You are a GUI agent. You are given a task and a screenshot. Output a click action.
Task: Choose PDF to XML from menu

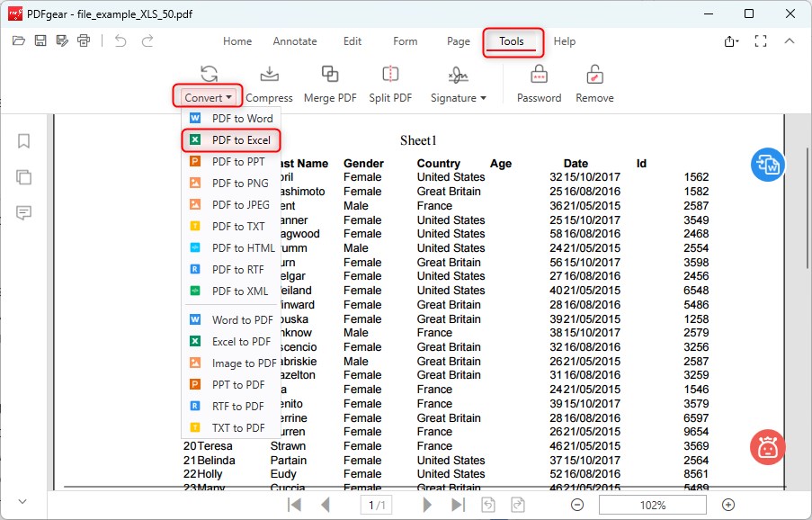[x=231, y=291]
